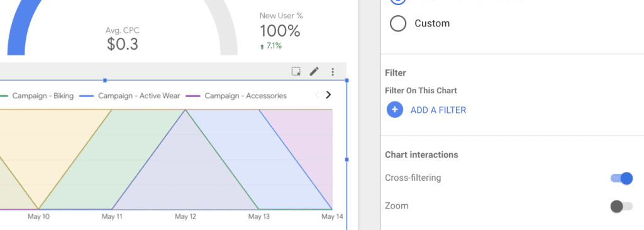Click the Filter On This Chart heading
Image resolution: width=644 pixels, height=230 pixels.
point(421,91)
